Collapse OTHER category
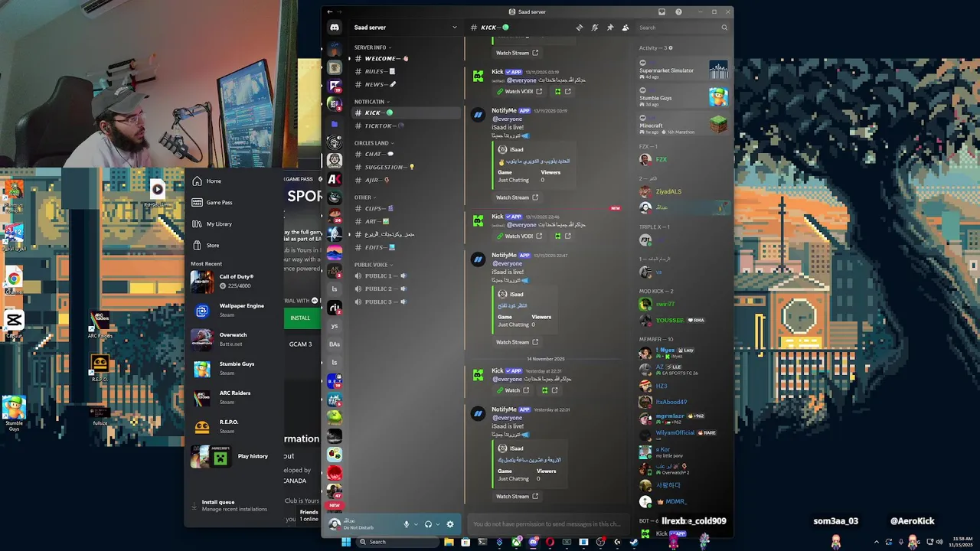 (x=364, y=197)
